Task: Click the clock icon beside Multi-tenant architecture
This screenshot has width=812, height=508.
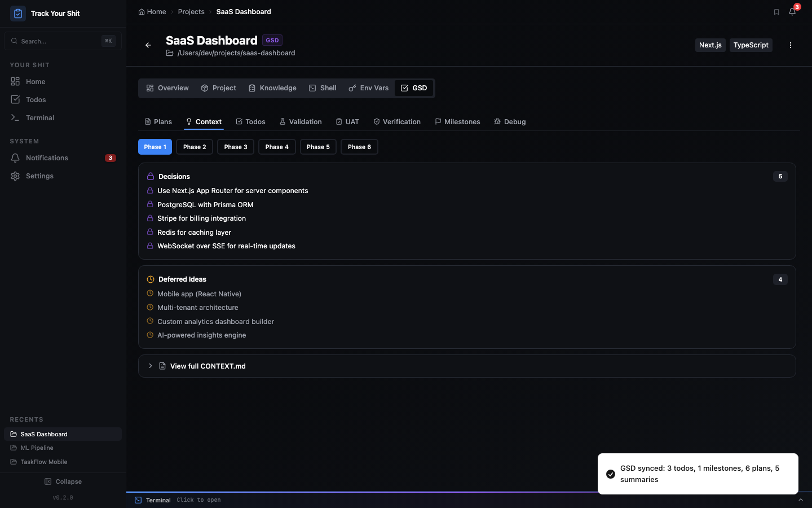Action: (150, 307)
